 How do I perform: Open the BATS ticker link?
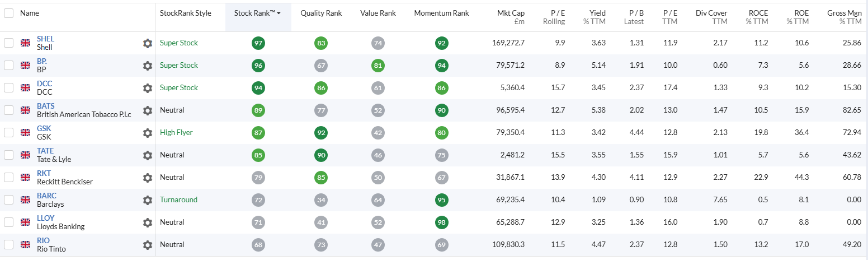tap(46, 106)
